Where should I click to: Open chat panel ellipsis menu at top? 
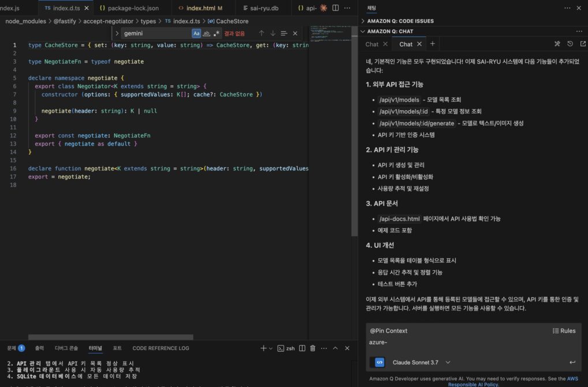(567, 8)
